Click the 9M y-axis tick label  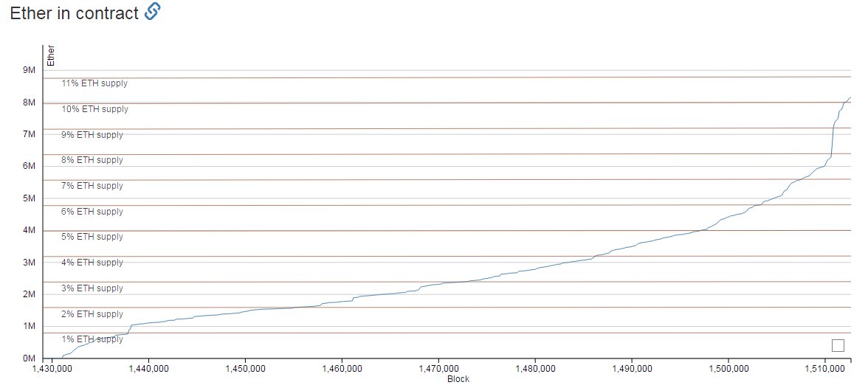30,70
